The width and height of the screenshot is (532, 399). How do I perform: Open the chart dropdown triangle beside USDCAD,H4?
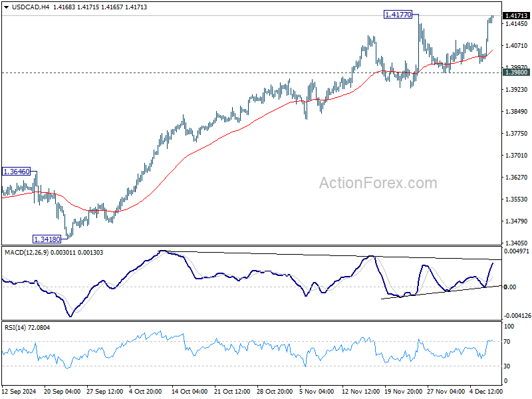[x=6, y=7]
